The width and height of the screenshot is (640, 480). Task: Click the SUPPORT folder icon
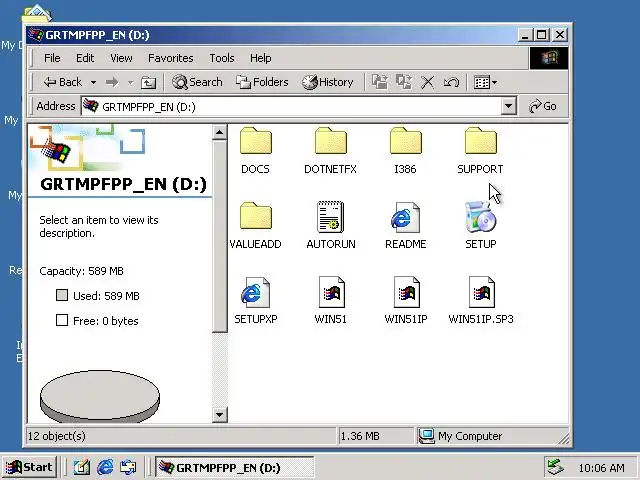point(480,141)
